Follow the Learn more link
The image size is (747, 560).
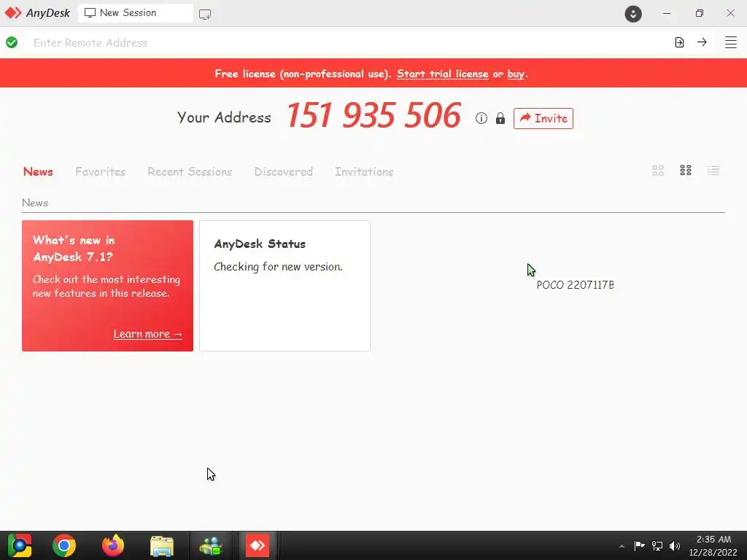point(147,334)
